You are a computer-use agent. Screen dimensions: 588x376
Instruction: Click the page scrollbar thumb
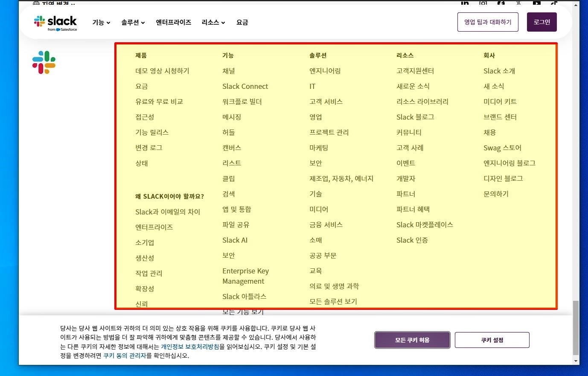coord(576,328)
